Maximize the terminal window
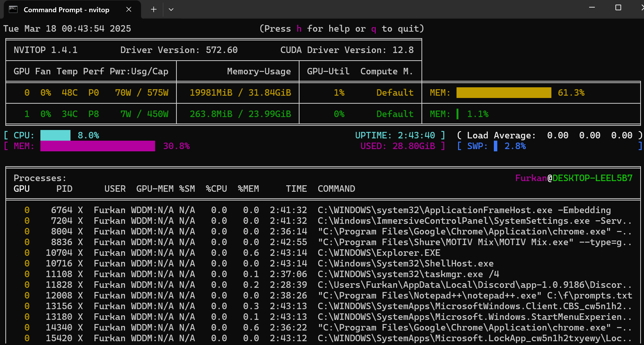This screenshot has width=644, height=345. tap(618, 8)
